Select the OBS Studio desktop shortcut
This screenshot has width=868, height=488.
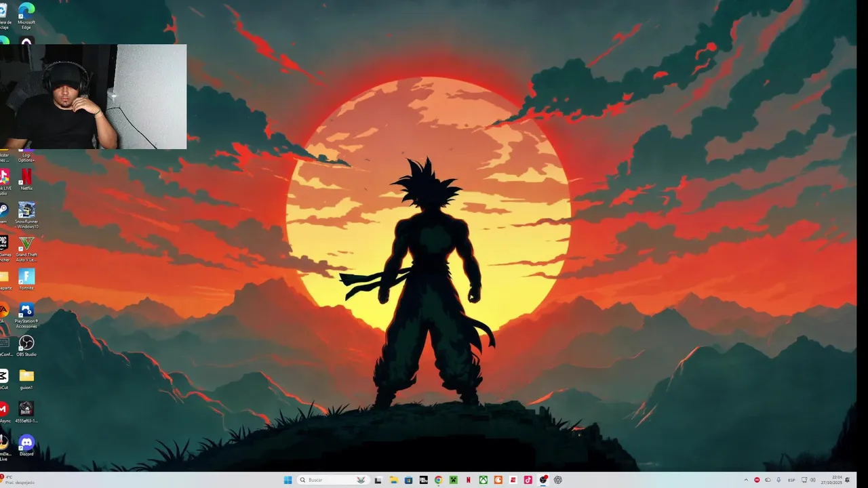[x=26, y=346]
